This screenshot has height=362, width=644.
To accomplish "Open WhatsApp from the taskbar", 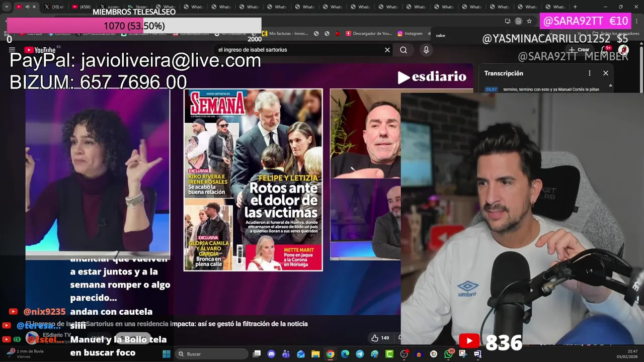I will (x=448, y=354).
